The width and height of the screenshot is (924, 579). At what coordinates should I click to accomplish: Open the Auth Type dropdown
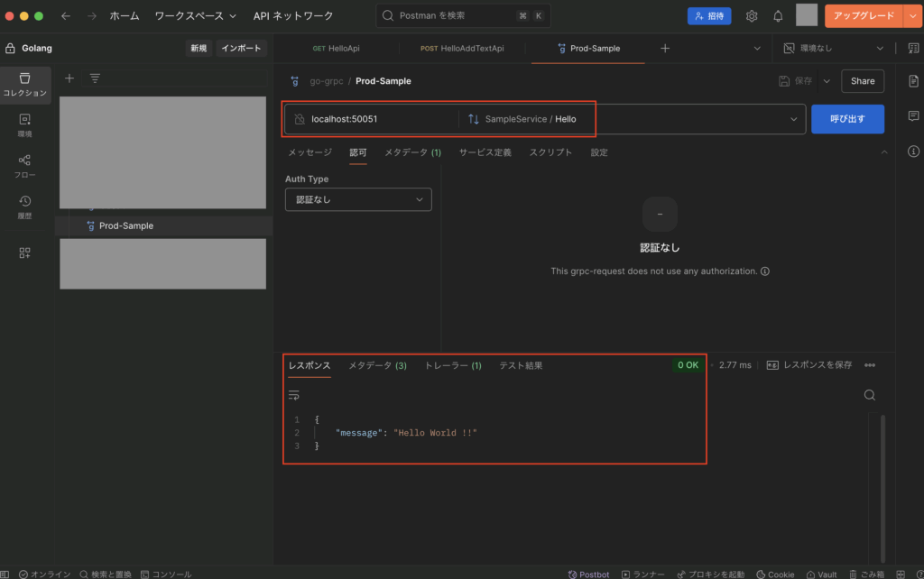tap(358, 199)
